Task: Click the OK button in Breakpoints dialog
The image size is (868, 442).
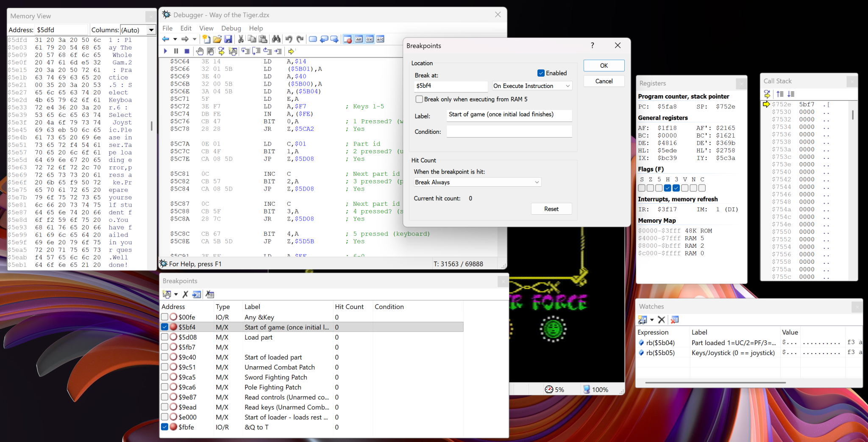Action: [604, 66]
